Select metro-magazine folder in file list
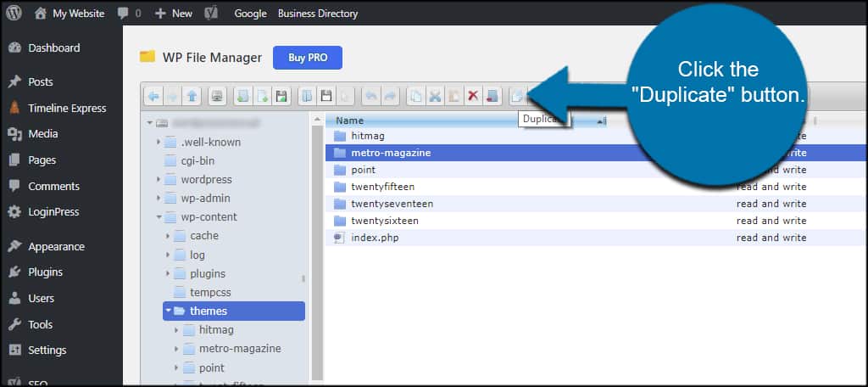868x387 pixels. pos(595,153)
